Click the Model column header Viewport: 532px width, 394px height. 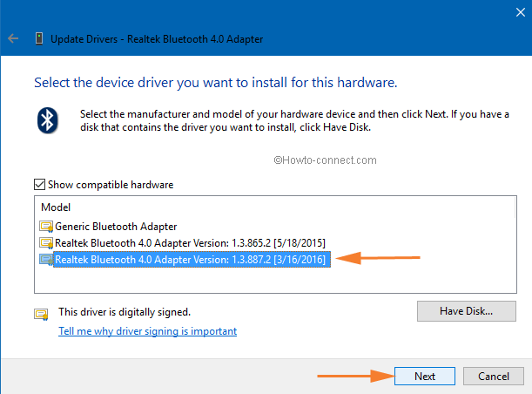pos(56,207)
